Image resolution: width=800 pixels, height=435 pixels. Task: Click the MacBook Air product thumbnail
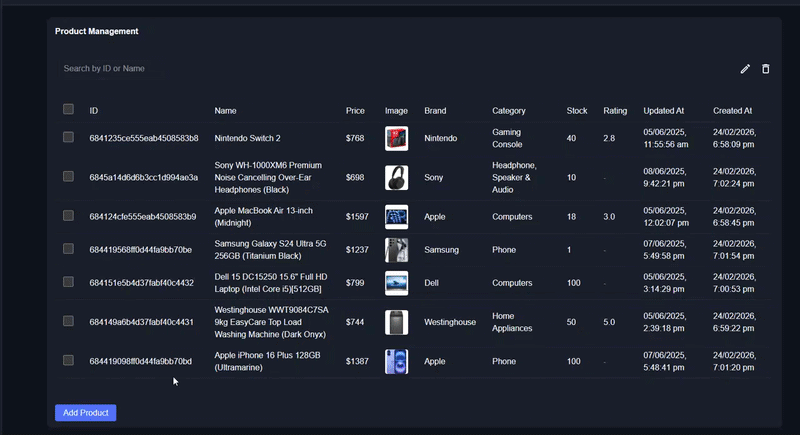[397, 216]
